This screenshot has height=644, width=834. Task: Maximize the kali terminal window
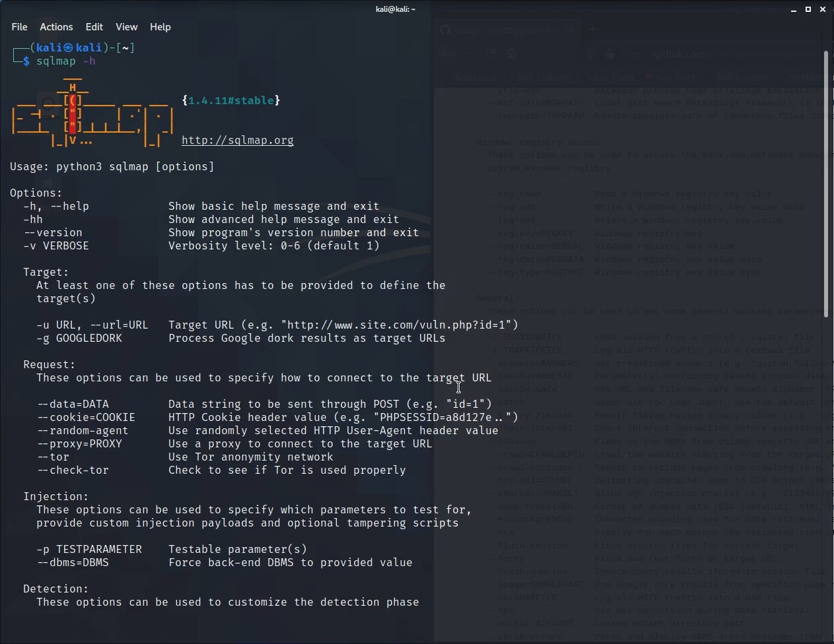(x=808, y=9)
